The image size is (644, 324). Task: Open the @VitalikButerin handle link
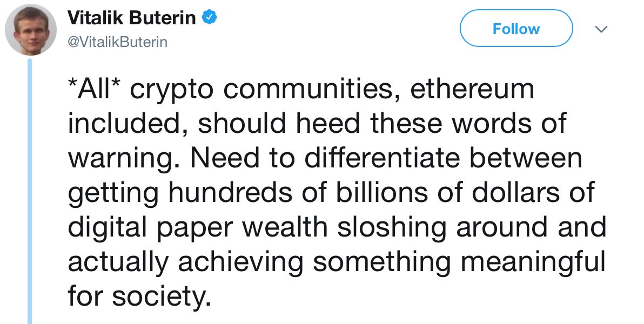click(117, 42)
